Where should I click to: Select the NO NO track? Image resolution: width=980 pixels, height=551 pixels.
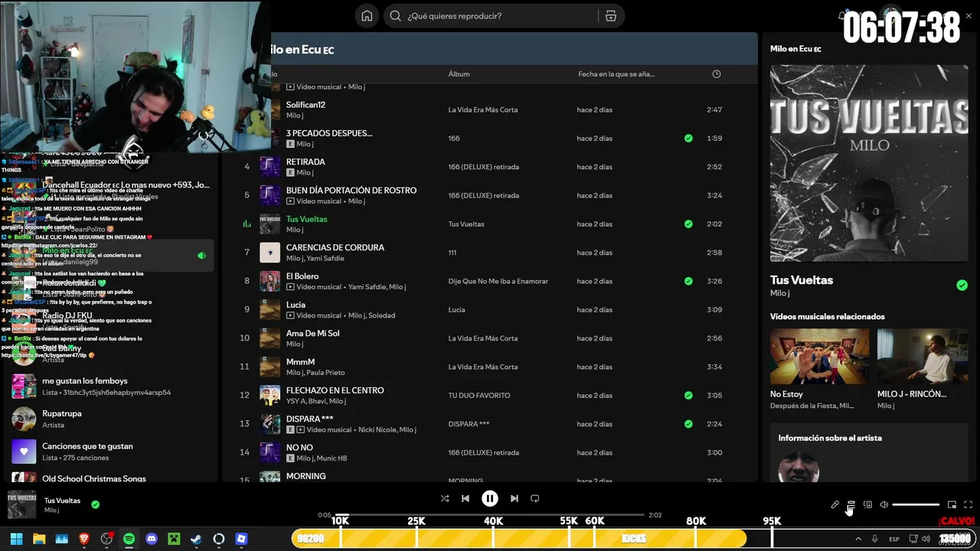pos(299,448)
